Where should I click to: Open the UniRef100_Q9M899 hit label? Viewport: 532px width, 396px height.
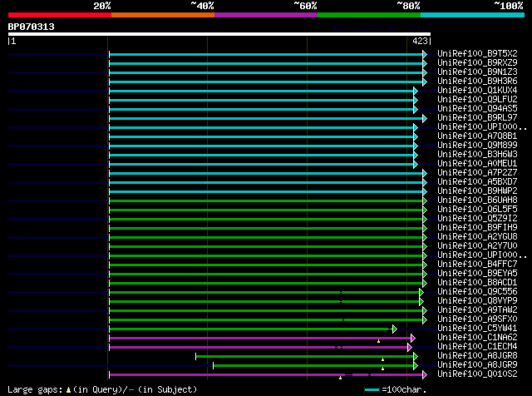(x=477, y=146)
